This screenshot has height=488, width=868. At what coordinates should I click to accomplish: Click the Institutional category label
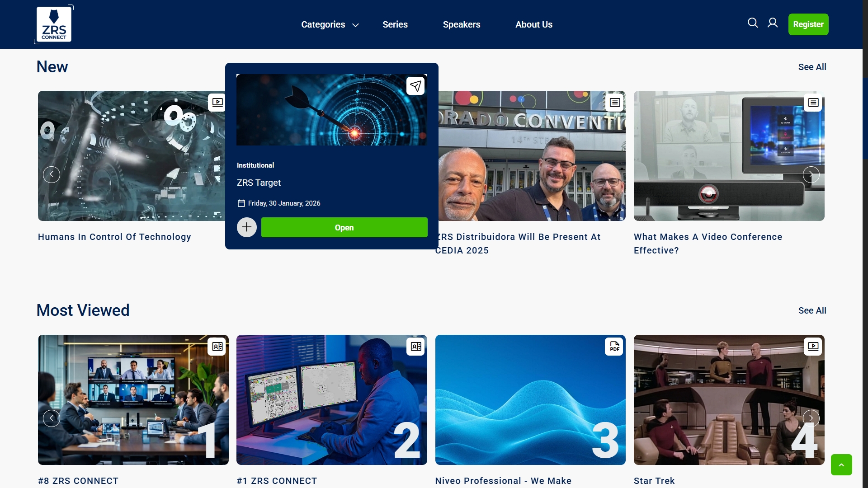click(255, 165)
